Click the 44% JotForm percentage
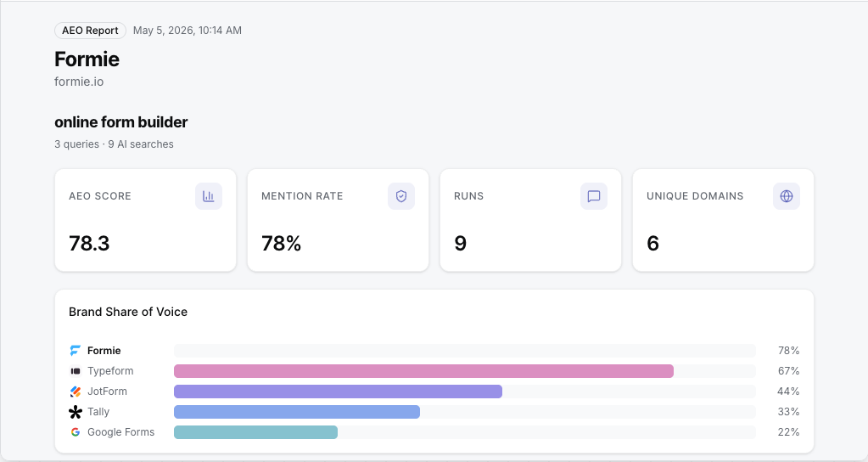868x462 pixels. click(x=788, y=392)
